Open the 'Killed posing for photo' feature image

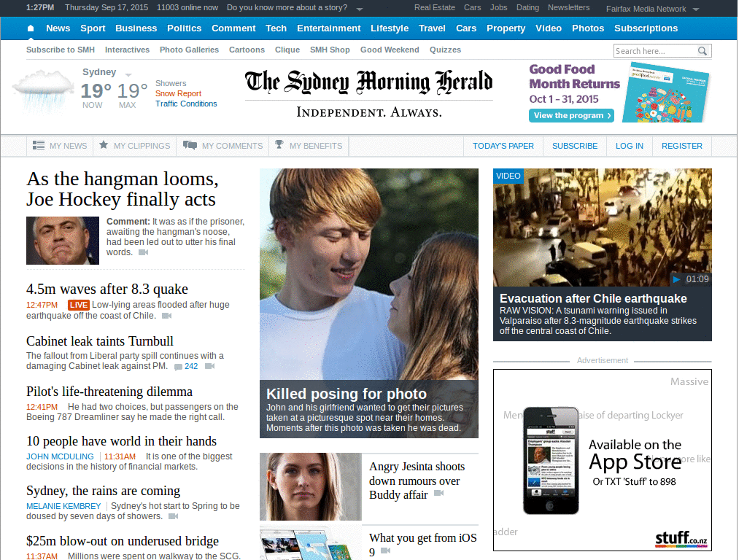(368, 274)
